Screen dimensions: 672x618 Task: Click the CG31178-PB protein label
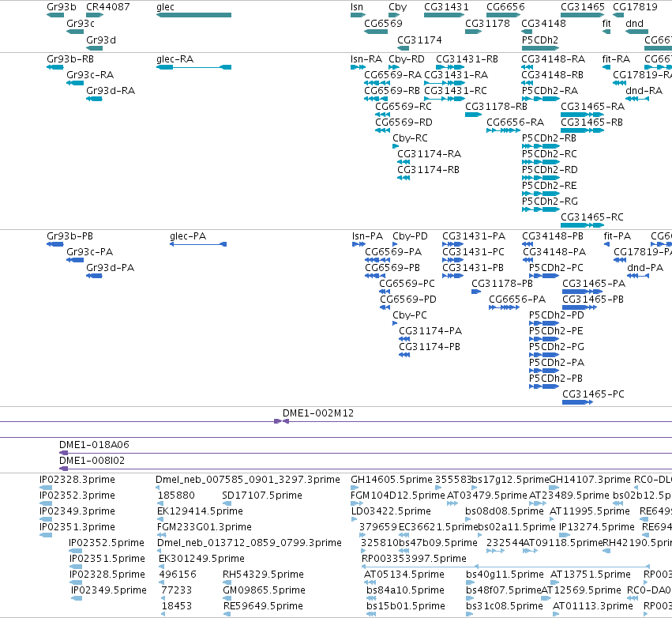click(x=502, y=284)
